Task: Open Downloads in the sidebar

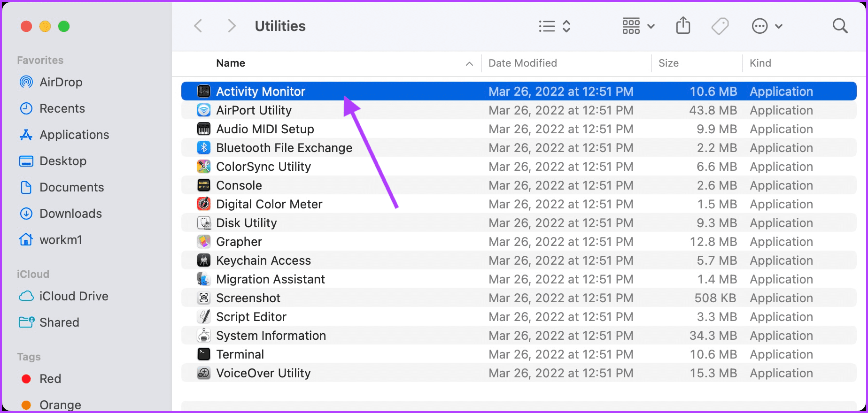Action: coord(60,214)
